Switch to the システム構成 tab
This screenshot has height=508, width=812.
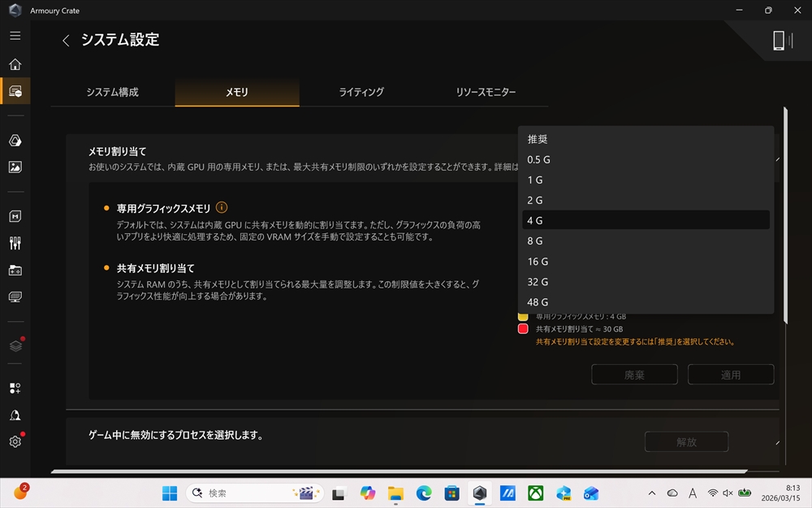pyautogui.click(x=112, y=93)
